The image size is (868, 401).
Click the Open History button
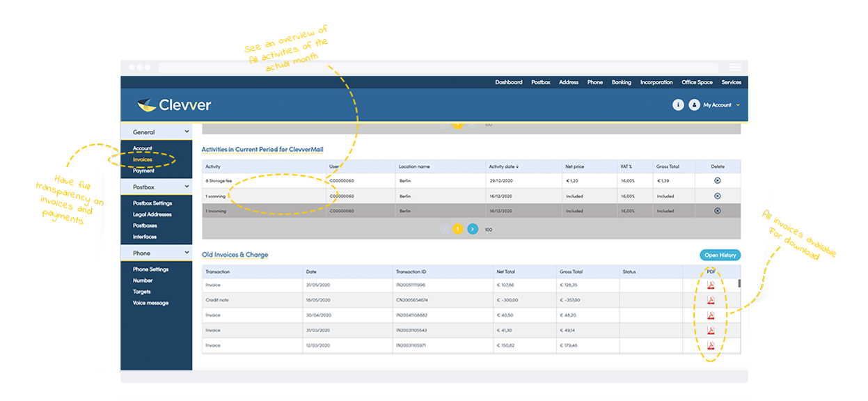(x=720, y=255)
